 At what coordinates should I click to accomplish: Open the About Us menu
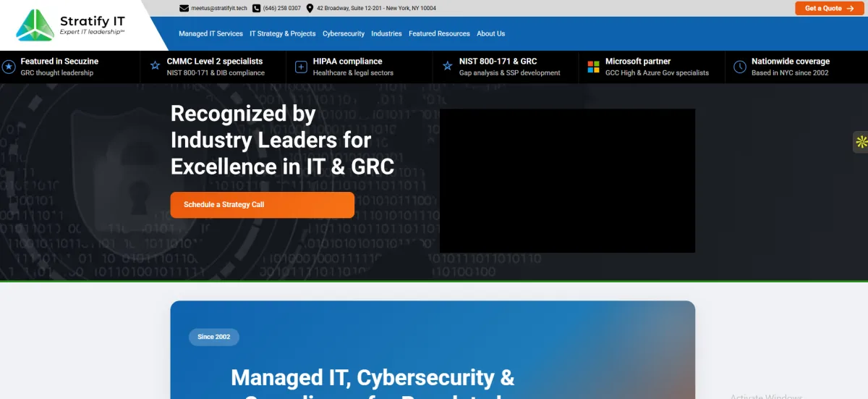(490, 33)
